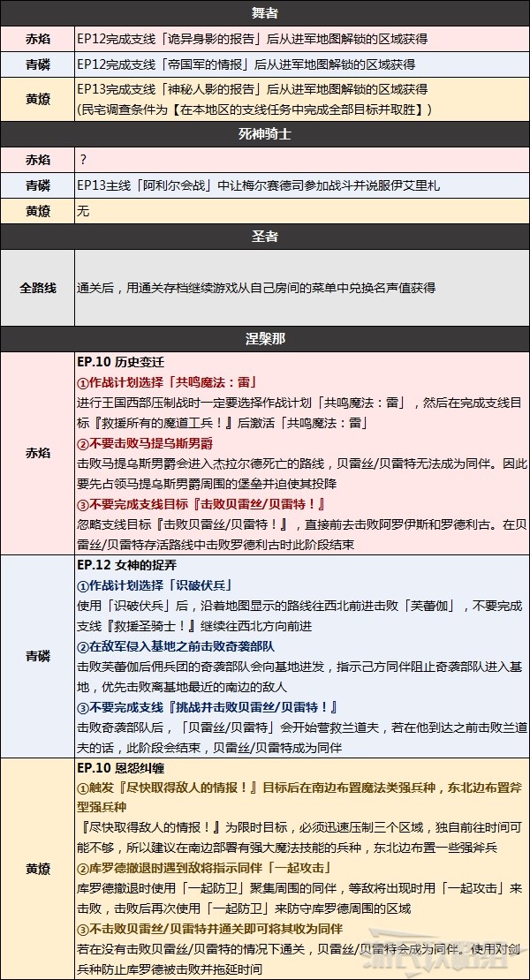Select the 黄燎 label in 涅槃那 section
Image resolution: width=530 pixels, height=980 pixels.
37,868
